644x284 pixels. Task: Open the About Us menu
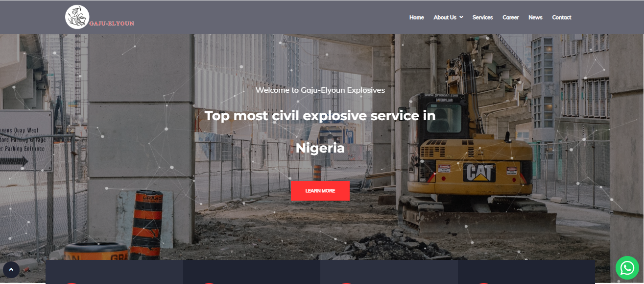click(445, 17)
